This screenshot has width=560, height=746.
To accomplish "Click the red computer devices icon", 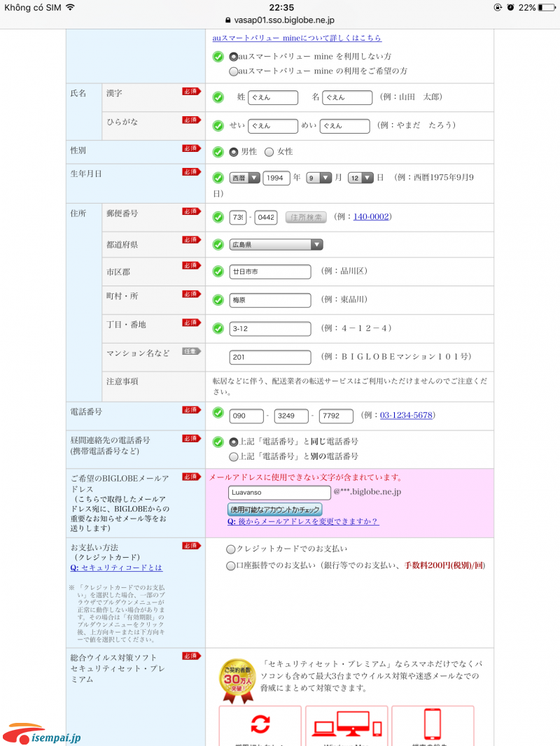I will [347, 724].
